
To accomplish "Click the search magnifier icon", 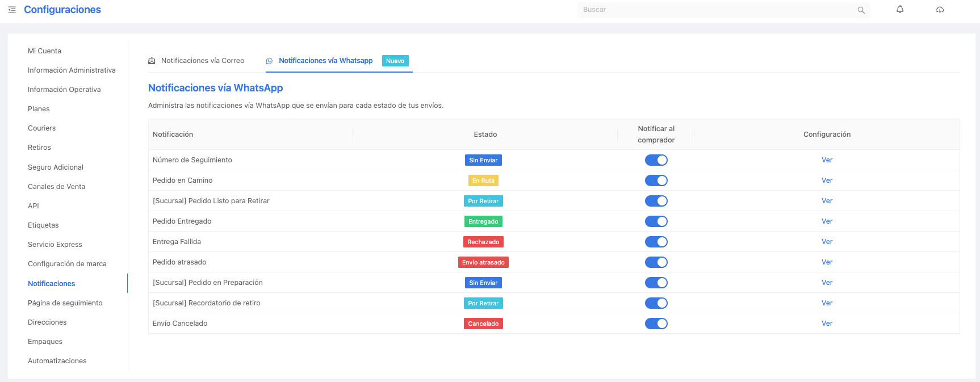I will pyautogui.click(x=861, y=10).
